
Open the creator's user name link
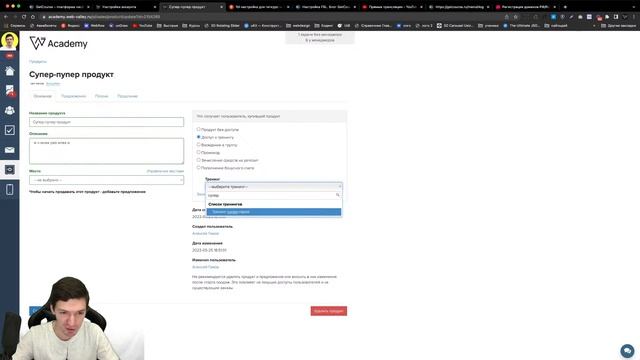tap(206, 233)
